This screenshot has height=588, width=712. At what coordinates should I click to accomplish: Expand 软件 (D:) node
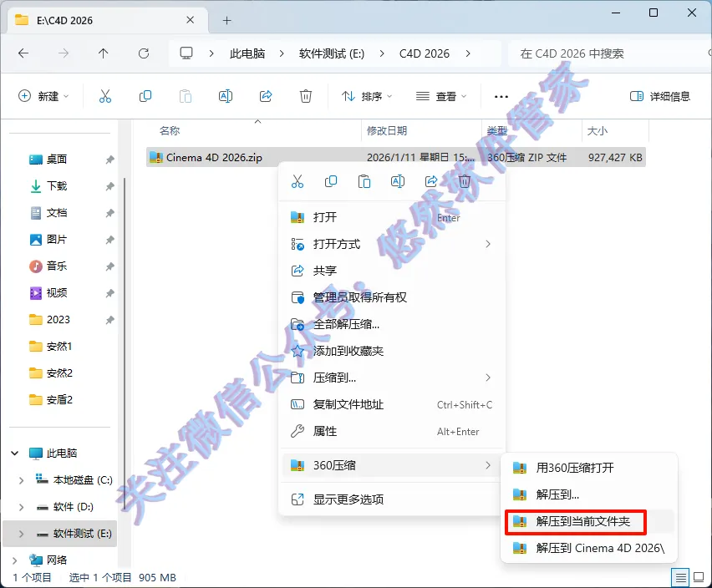(x=22, y=507)
